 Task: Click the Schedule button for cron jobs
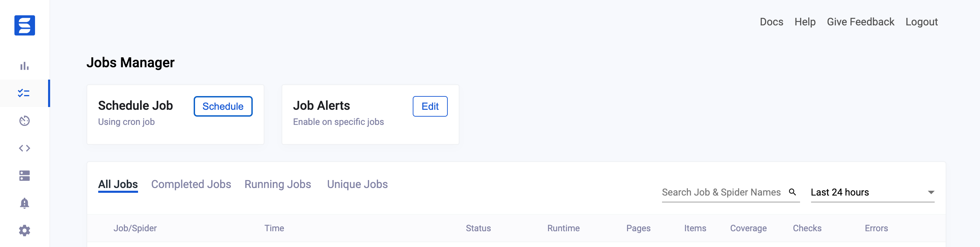223,106
